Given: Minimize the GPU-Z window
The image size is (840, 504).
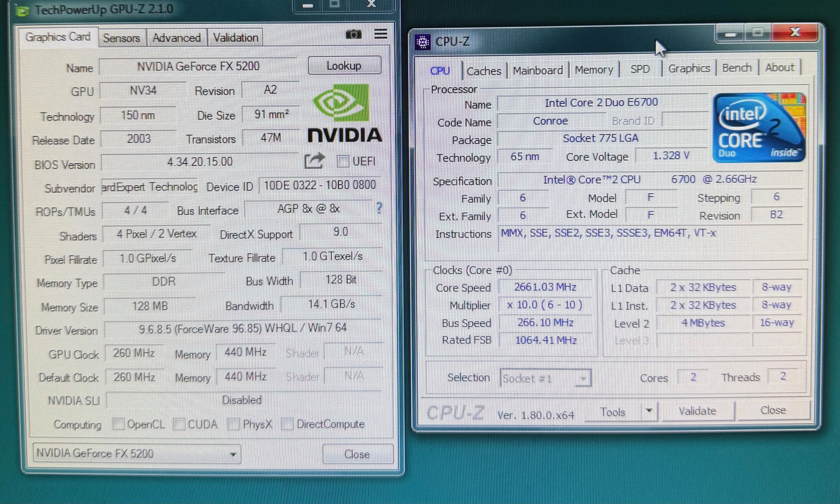Looking at the screenshot, I should 308,5.
